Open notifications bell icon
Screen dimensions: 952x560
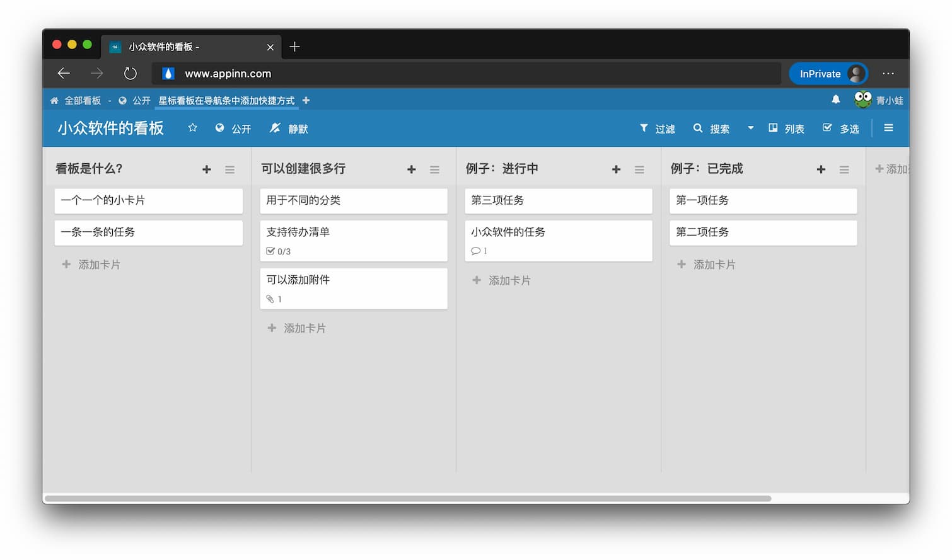pyautogui.click(x=835, y=100)
